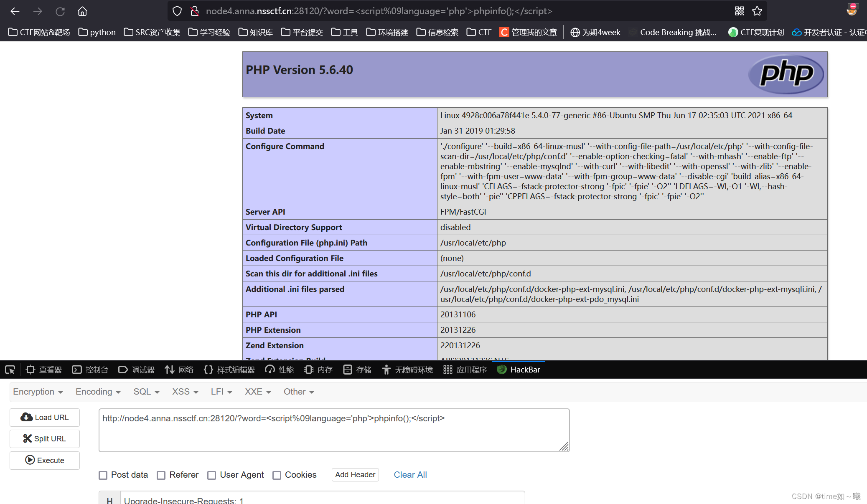
Task: Click inside the HackBar URL text area
Action: click(334, 430)
